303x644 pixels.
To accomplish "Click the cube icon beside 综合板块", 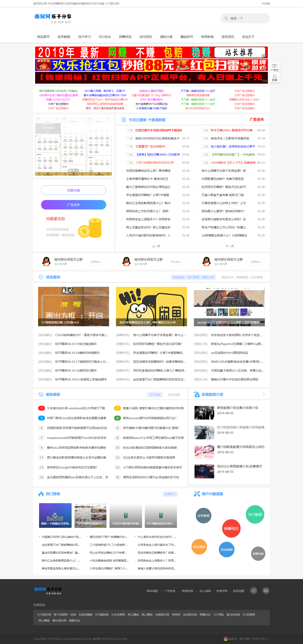I will click(x=41, y=277).
